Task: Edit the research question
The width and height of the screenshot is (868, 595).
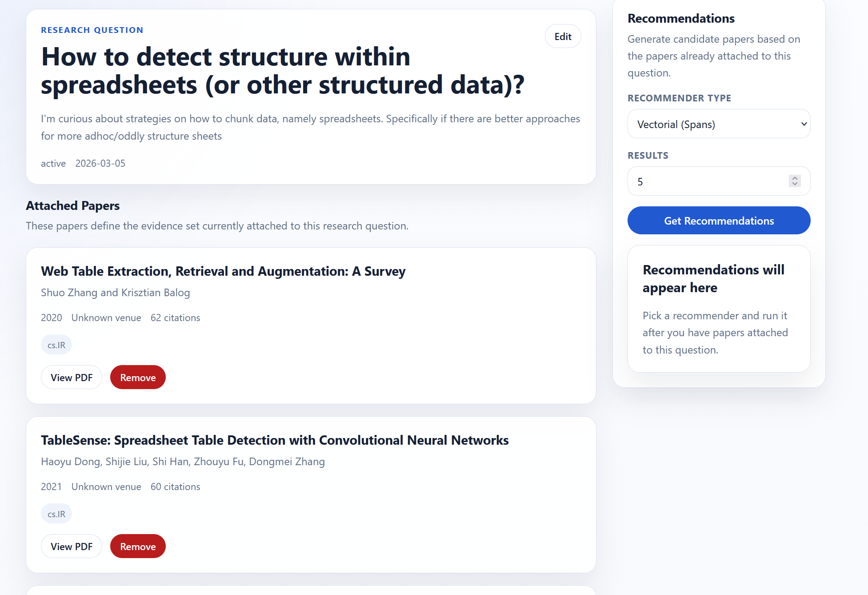Action: click(x=563, y=36)
